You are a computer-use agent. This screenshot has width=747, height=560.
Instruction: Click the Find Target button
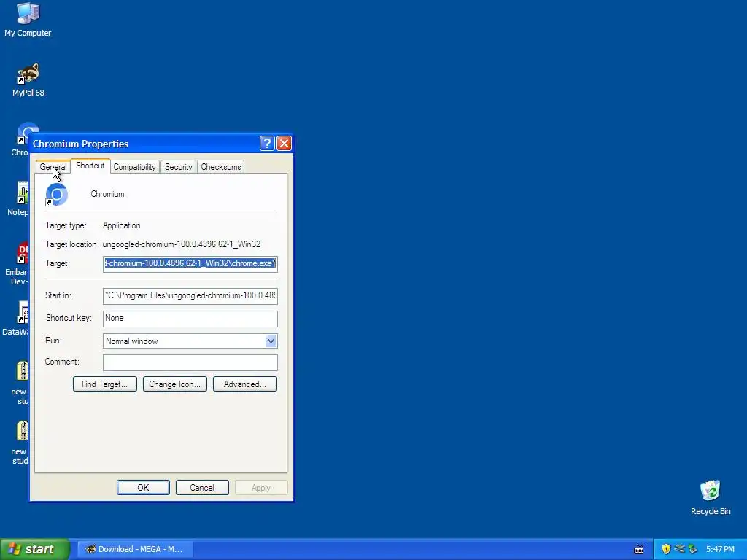pos(105,384)
